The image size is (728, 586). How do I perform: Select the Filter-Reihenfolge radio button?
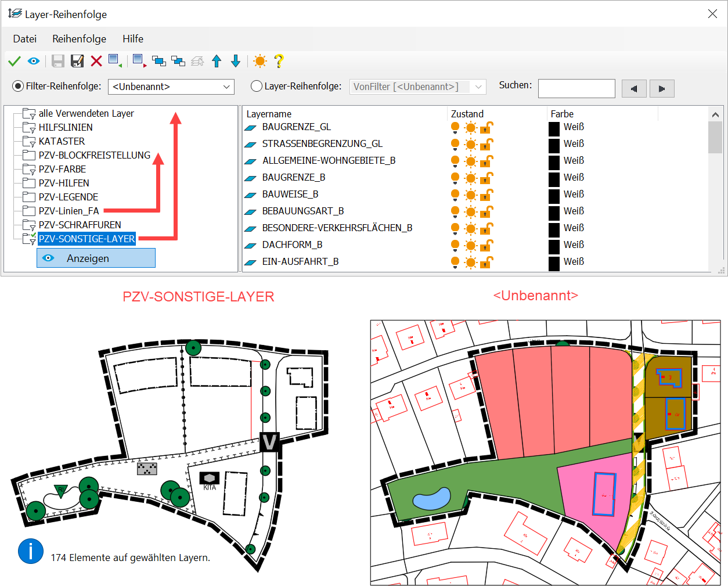coord(18,86)
